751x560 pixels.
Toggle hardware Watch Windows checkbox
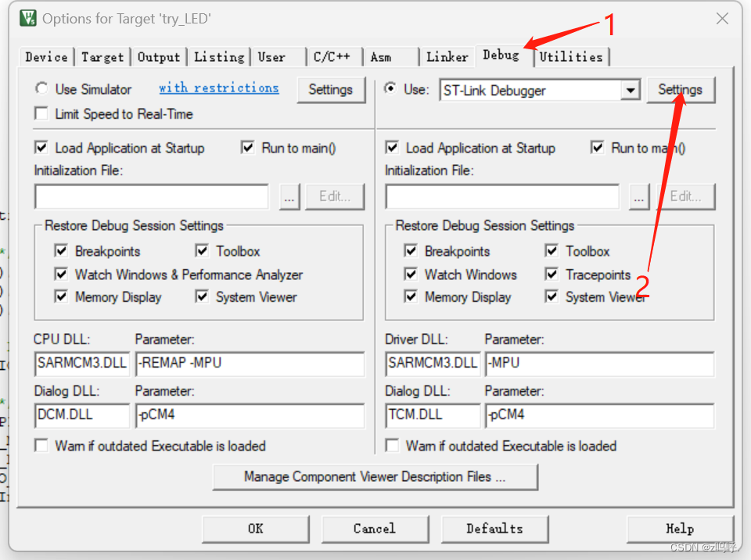click(x=411, y=274)
